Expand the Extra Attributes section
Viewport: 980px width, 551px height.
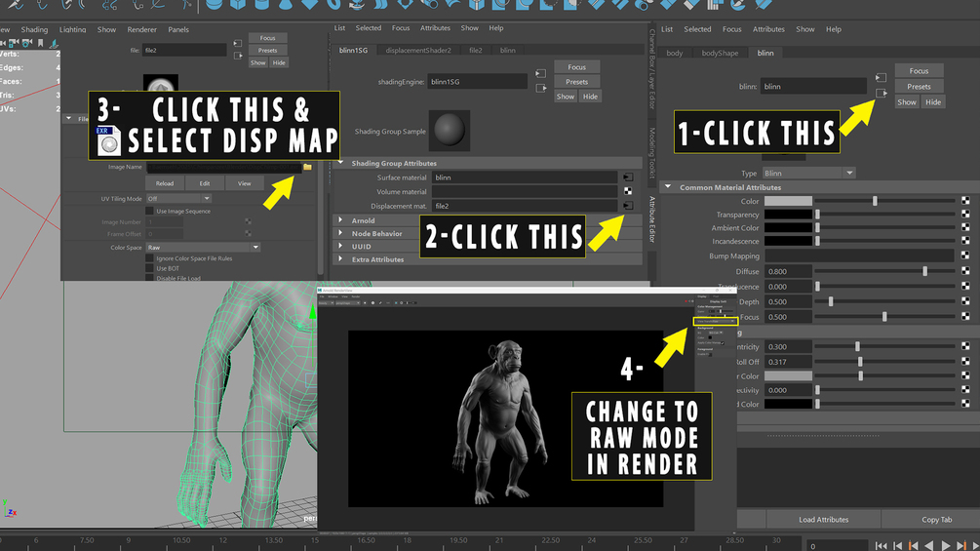click(x=341, y=259)
